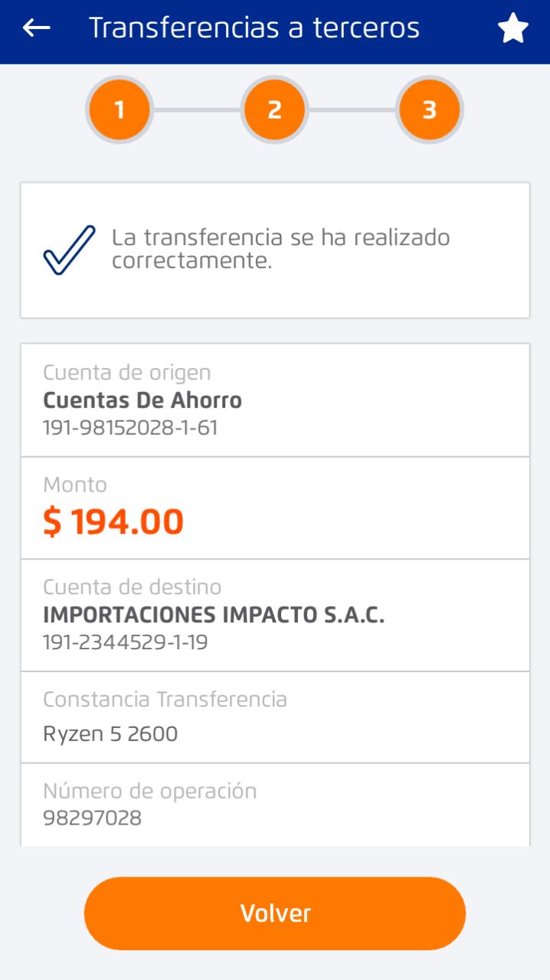Select step 1 circle indicator
550x980 pixels.
(119, 110)
